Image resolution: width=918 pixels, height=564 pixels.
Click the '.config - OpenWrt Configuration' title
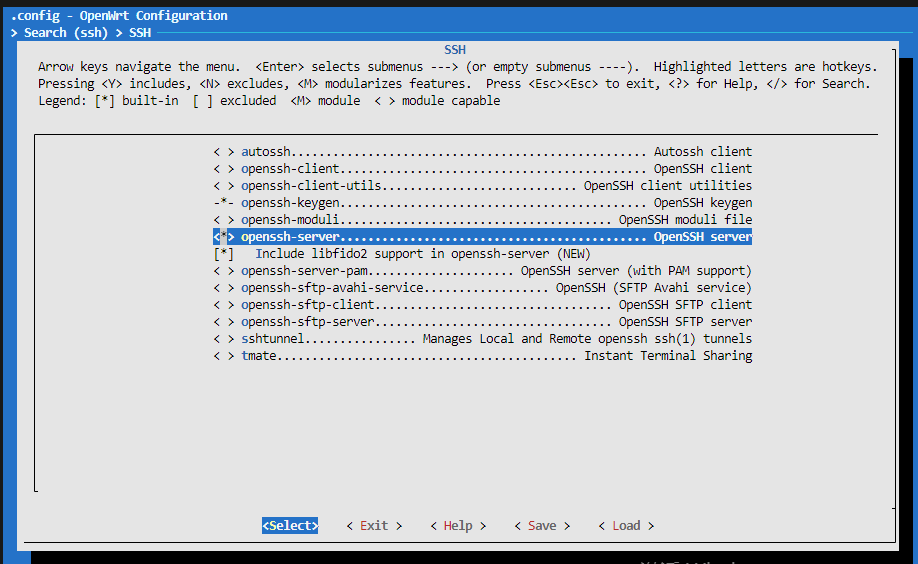click(x=119, y=16)
